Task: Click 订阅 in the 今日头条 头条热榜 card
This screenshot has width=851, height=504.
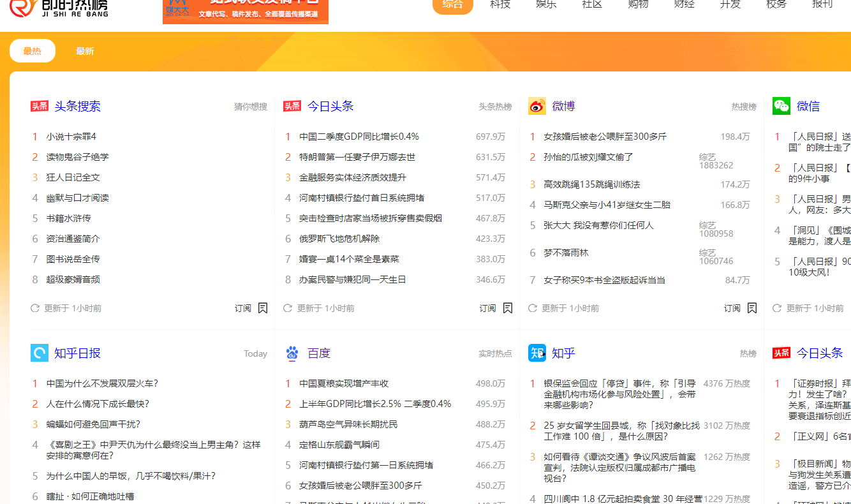Action: (x=488, y=308)
